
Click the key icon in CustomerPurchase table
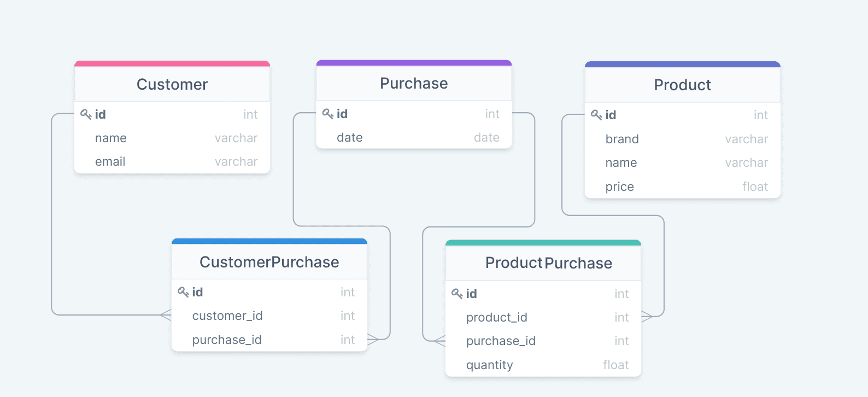[183, 292]
